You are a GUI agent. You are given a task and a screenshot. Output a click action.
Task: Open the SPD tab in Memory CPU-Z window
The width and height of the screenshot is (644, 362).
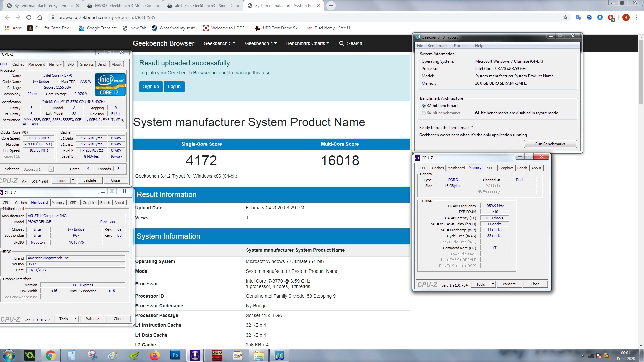pyautogui.click(x=490, y=168)
